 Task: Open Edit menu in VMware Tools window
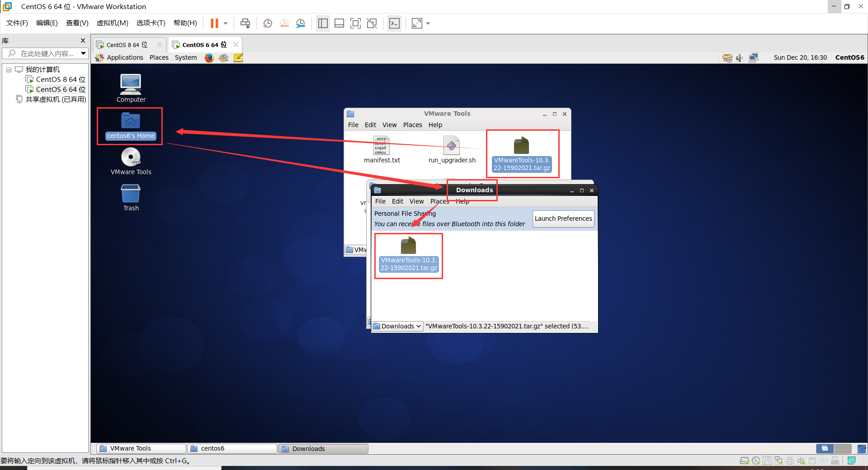click(x=370, y=125)
